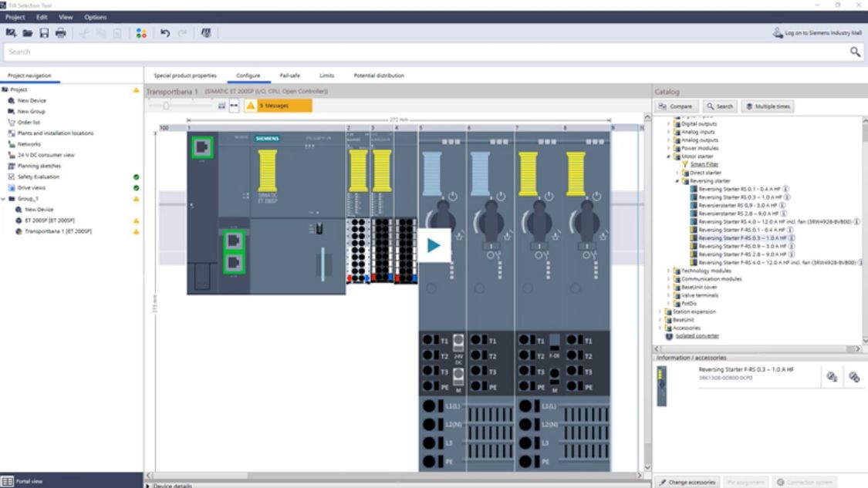Expand the Communication modules folder
The height and width of the screenshot is (488, 868).
tap(669, 279)
